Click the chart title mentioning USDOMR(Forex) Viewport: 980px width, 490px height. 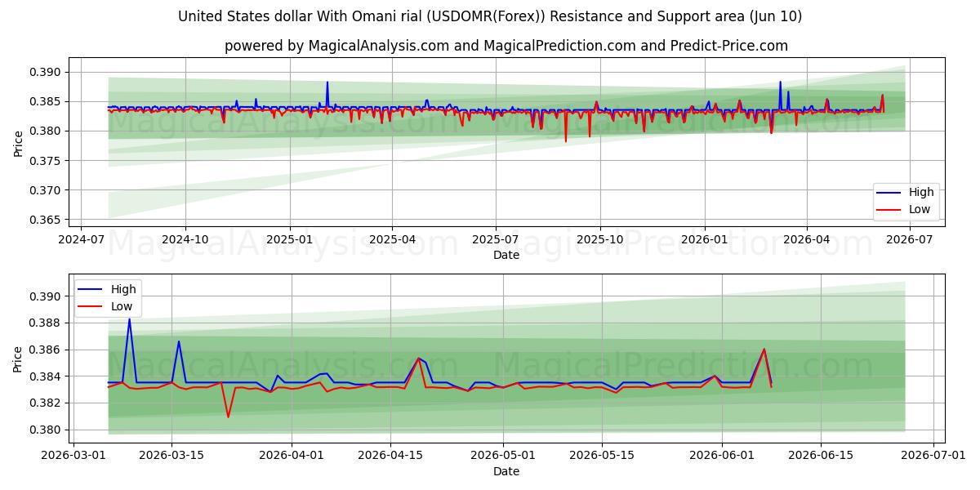tap(490, 16)
